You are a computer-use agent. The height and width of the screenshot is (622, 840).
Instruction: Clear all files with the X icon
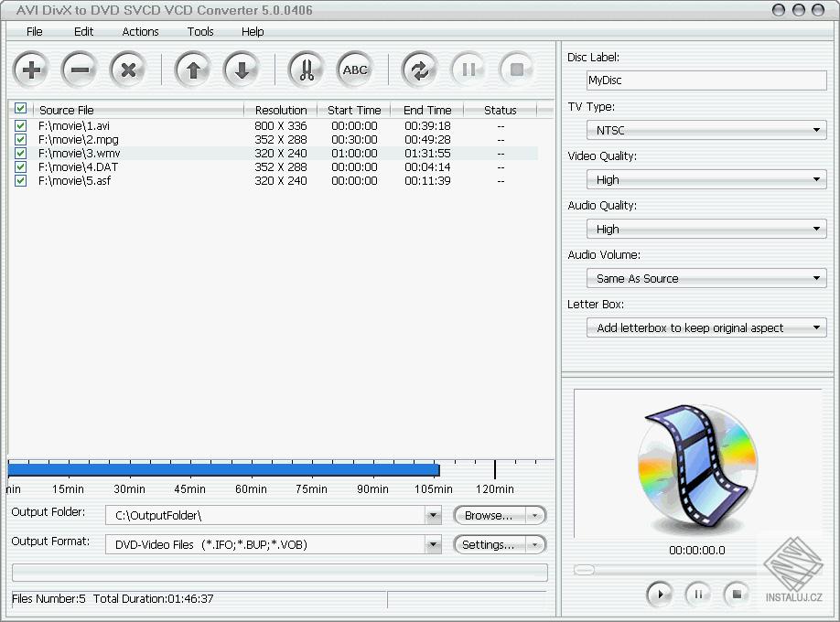(126, 69)
